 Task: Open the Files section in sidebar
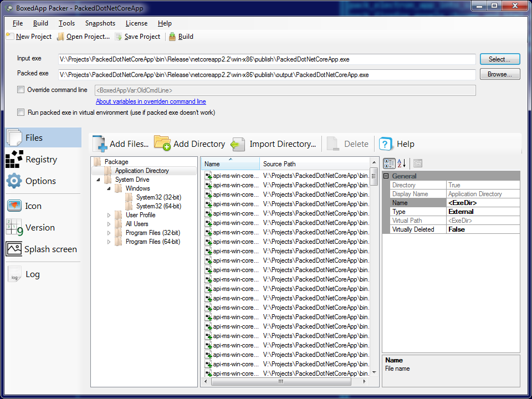point(43,137)
